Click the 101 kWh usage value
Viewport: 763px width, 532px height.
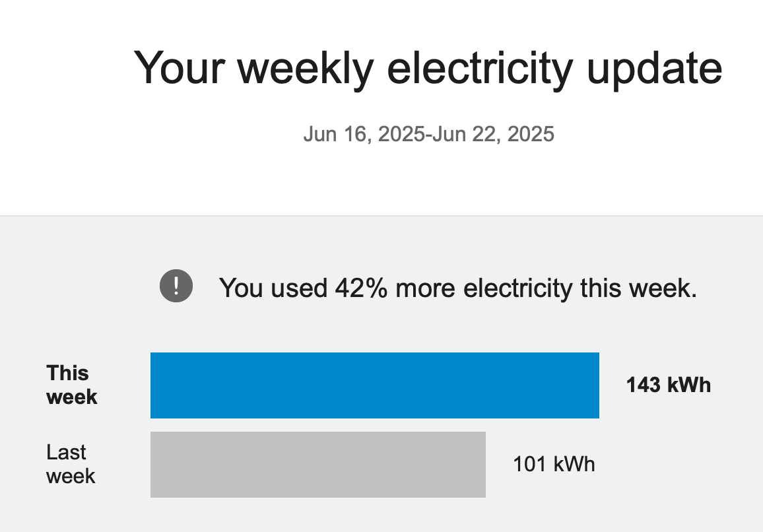[x=554, y=464]
